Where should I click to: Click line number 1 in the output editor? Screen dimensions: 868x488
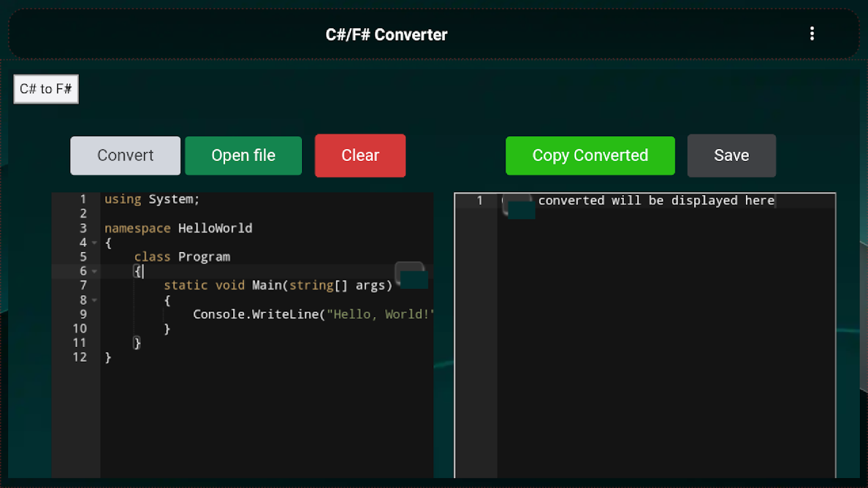coord(480,201)
